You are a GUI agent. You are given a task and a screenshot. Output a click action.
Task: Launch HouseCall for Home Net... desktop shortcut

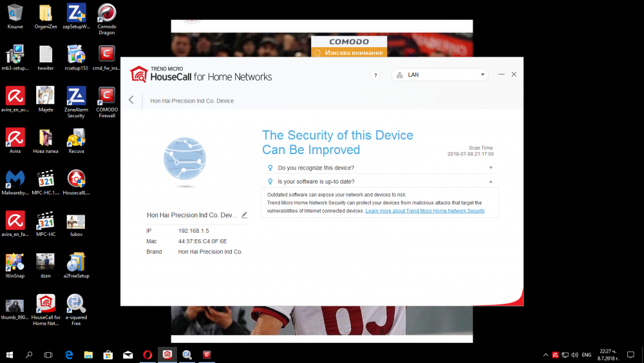[46, 309]
